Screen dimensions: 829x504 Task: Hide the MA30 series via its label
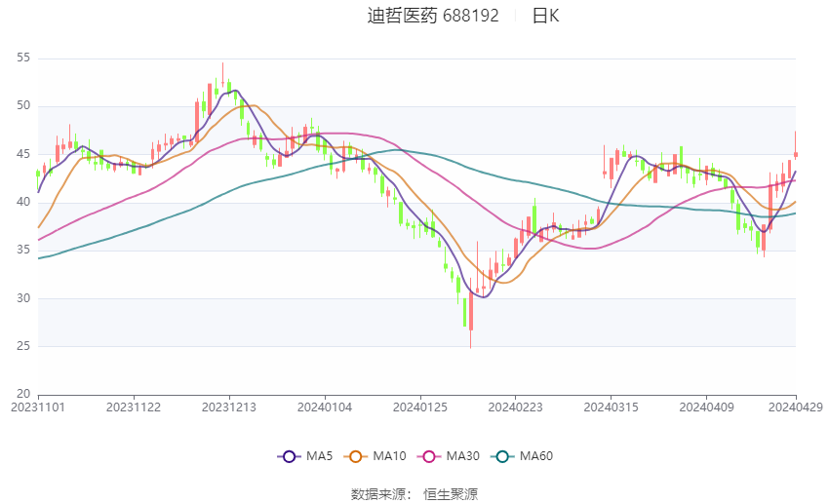pyautogui.click(x=464, y=456)
